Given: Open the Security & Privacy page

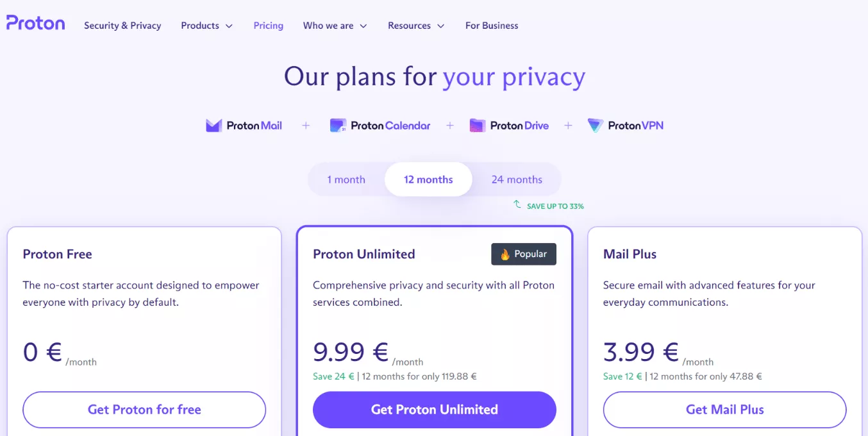Looking at the screenshot, I should (122, 26).
